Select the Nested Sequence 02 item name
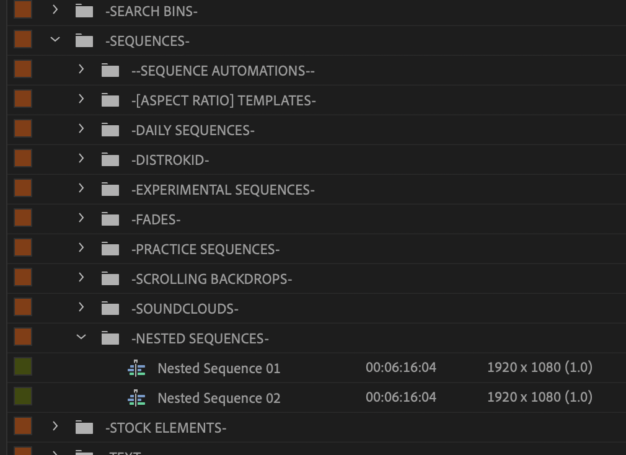The height and width of the screenshot is (455, 626). click(x=218, y=399)
